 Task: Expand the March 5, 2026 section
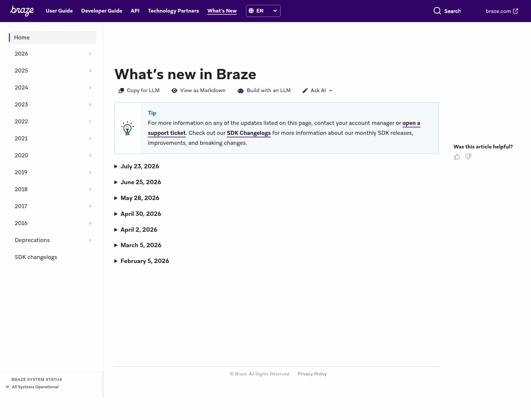(138, 245)
